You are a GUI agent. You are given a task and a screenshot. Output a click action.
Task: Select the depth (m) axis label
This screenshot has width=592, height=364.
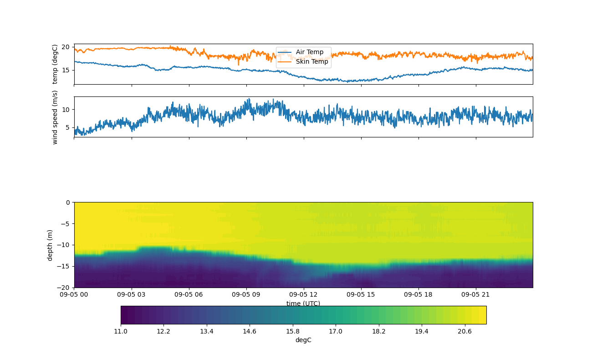coord(50,245)
